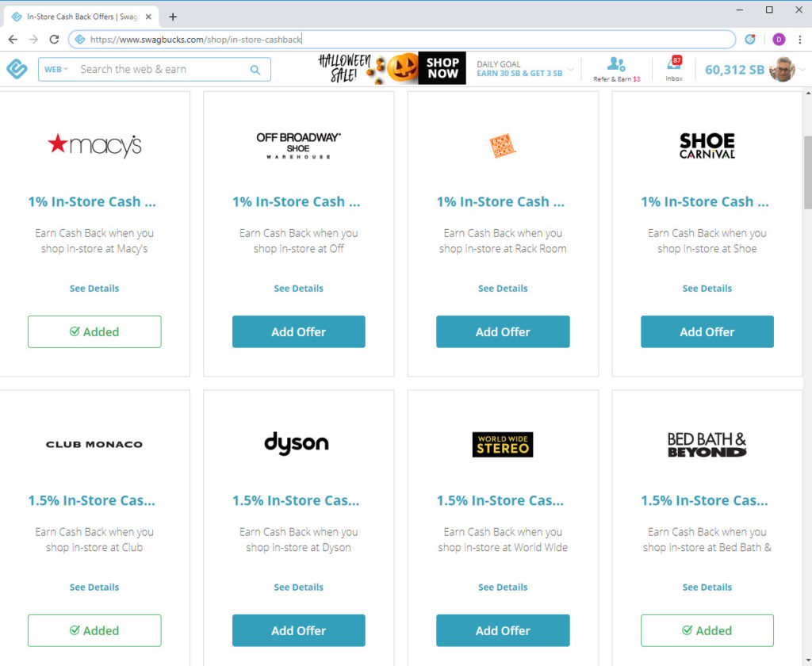The height and width of the screenshot is (666, 812).
Task: See Details for Rack Room offer
Action: pos(502,289)
